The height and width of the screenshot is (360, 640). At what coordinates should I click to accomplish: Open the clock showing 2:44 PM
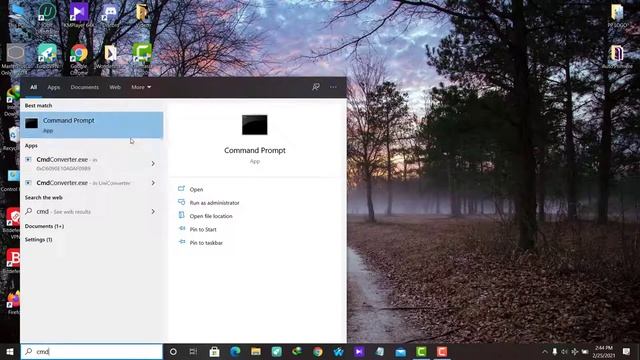(x=604, y=351)
